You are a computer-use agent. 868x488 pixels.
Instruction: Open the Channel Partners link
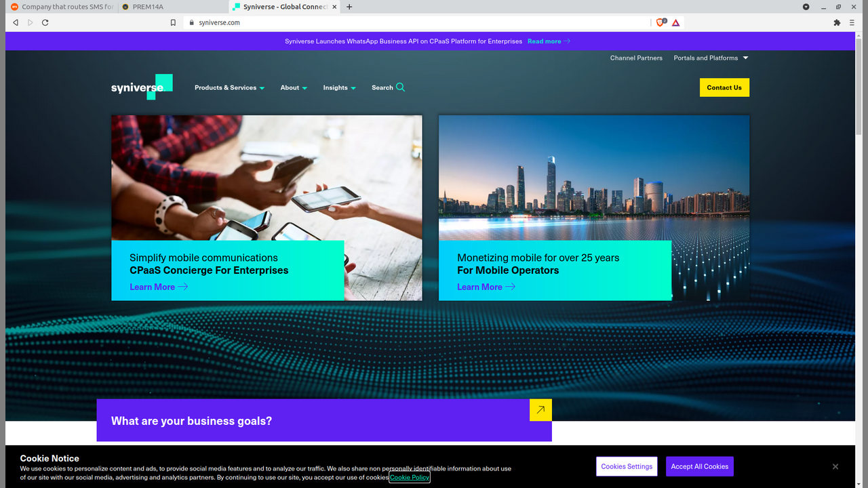636,58
